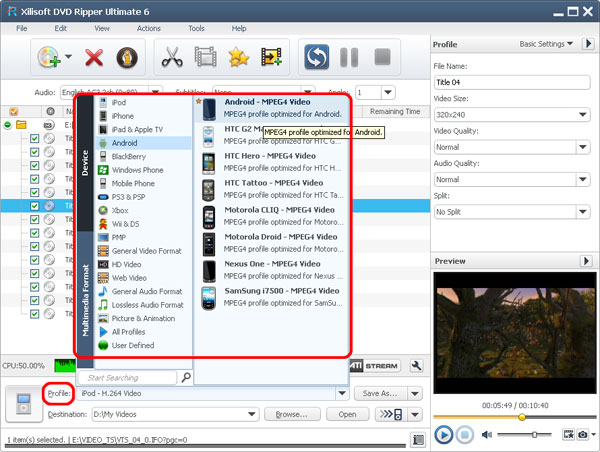Screen dimensions: 600x452
Task: Click the search magnifier icon
Action: pyautogui.click(x=186, y=377)
